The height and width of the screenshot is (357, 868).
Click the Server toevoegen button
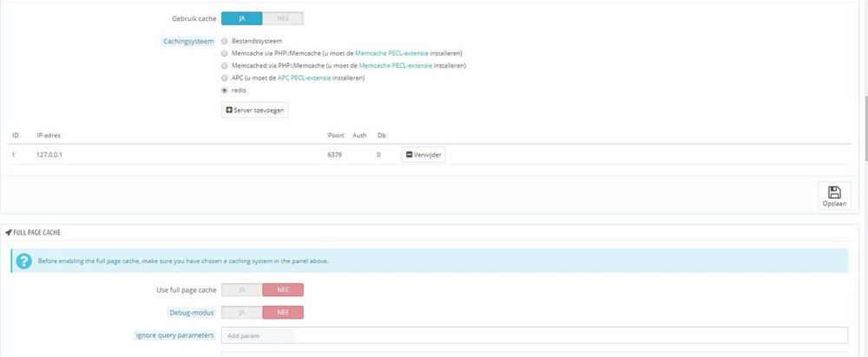point(254,110)
